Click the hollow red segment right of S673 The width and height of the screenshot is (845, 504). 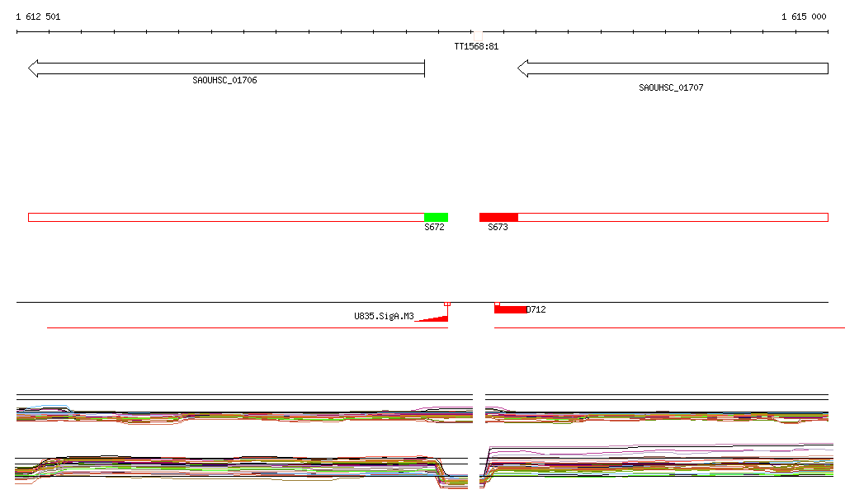pyautogui.click(x=673, y=218)
